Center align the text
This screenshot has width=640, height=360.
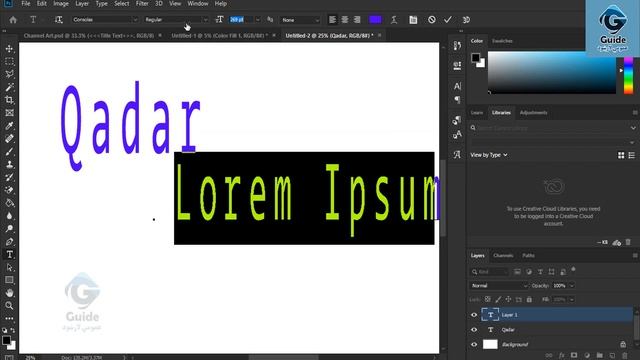coord(345,20)
